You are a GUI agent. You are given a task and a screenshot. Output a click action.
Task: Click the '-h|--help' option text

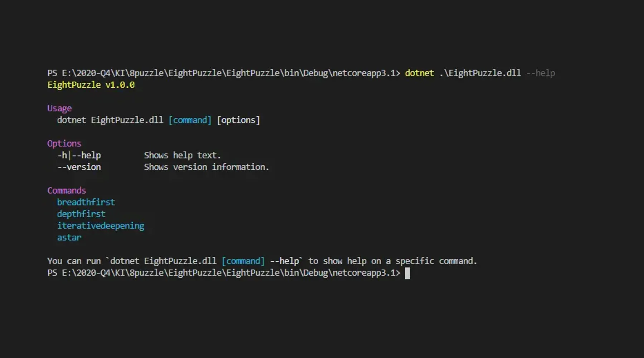(79, 155)
